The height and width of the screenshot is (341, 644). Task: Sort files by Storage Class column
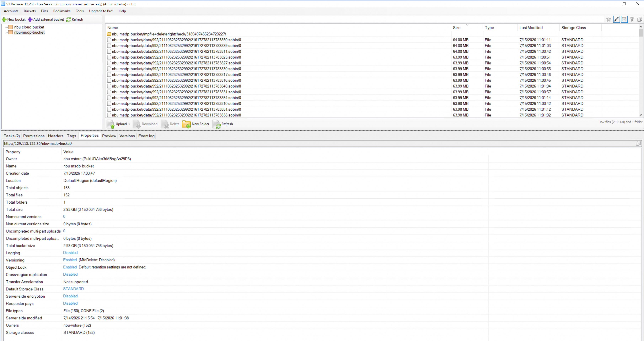pyautogui.click(x=580, y=28)
